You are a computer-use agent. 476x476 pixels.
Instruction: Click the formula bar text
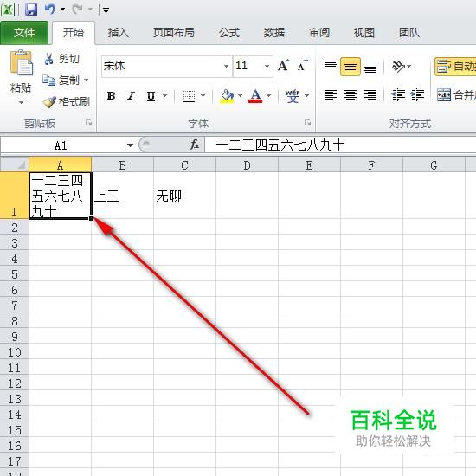(x=280, y=145)
